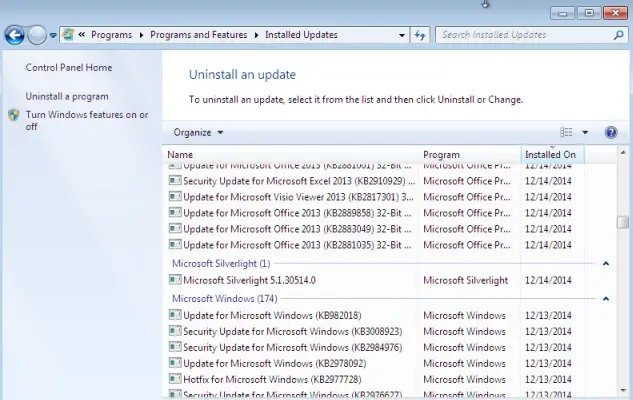Select Security Update for Microsoft Windows (KB2984976)
Screen dimensions: 633x400
pyautogui.click(x=293, y=348)
